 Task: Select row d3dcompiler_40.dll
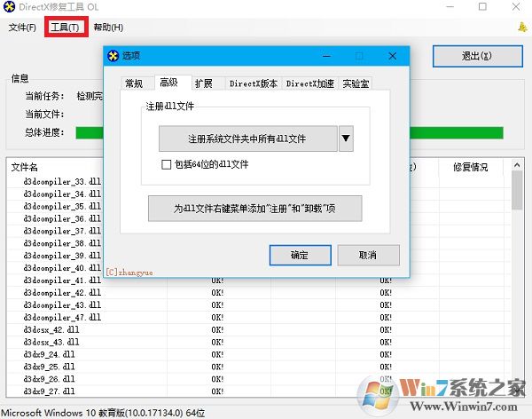click(x=62, y=268)
